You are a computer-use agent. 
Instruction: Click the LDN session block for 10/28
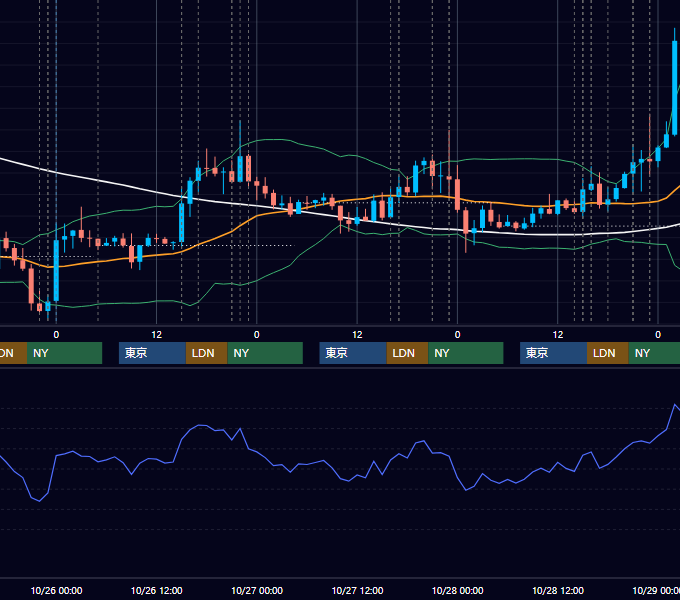click(608, 353)
